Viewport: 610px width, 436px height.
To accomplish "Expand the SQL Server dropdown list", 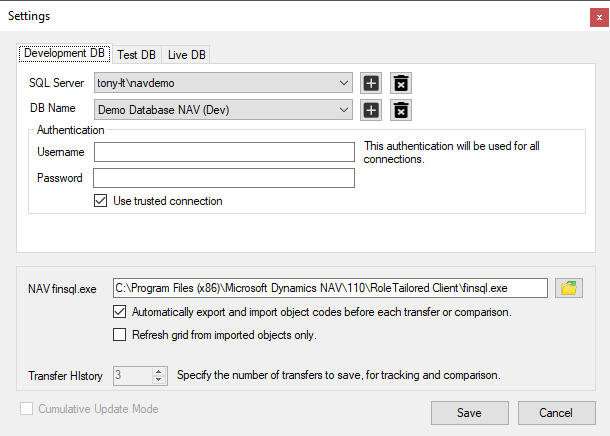I will [344, 83].
